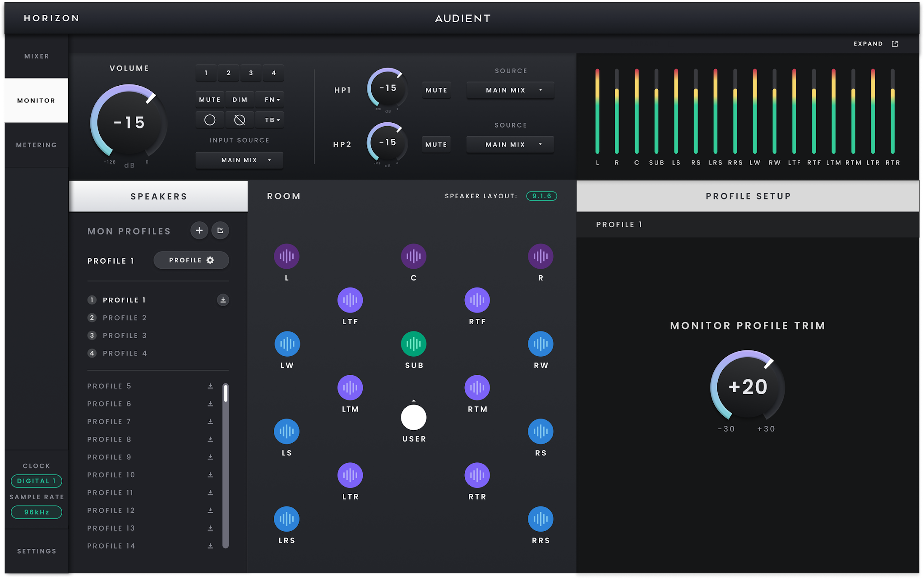Click the download icon for Profile 5
The image size is (924, 579).
210,386
